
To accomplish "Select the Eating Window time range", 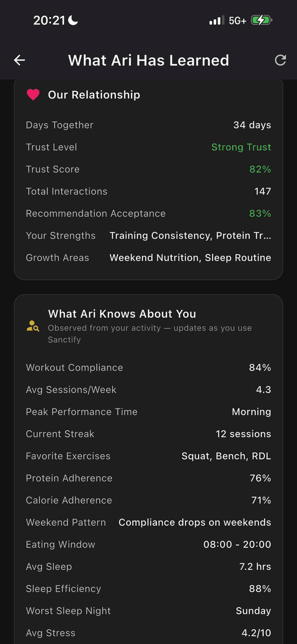I will tap(237, 545).
